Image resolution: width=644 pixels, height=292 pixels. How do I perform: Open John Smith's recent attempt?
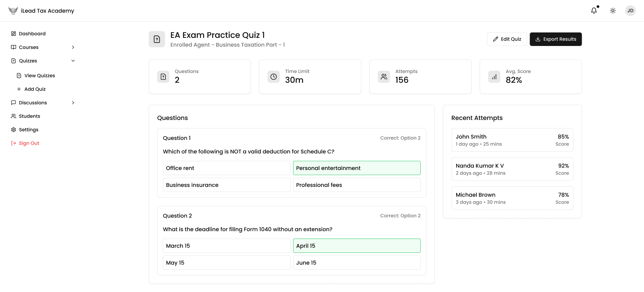click(512, 140)
